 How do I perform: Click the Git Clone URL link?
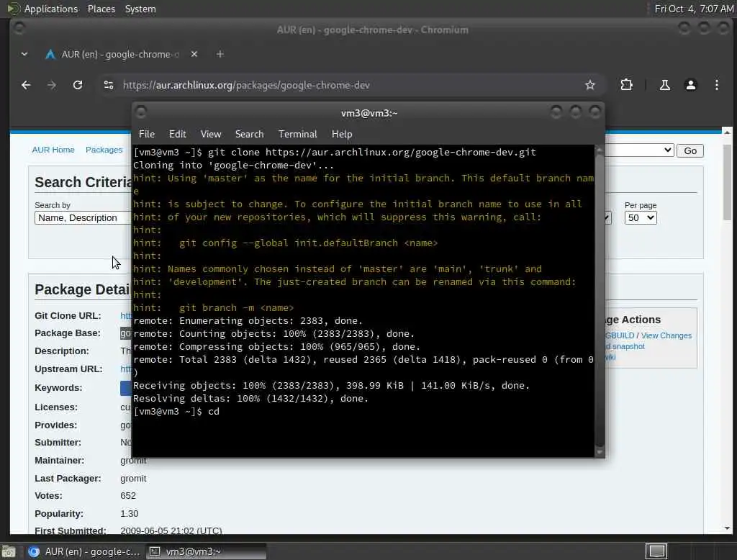[126, 315]
